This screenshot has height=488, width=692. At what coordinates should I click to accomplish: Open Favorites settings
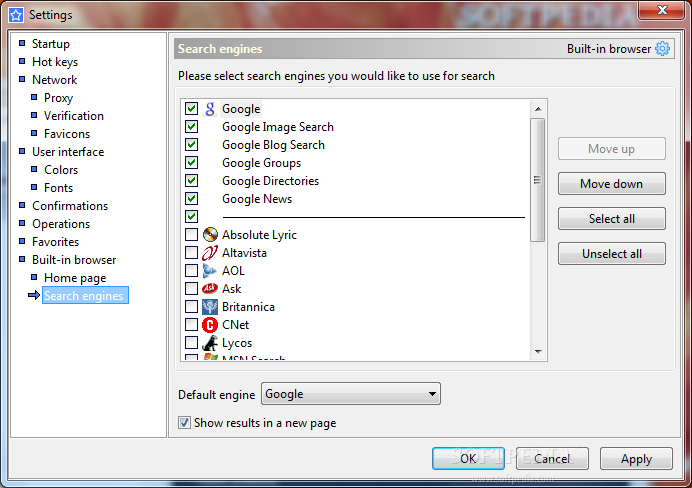(55, 242)
